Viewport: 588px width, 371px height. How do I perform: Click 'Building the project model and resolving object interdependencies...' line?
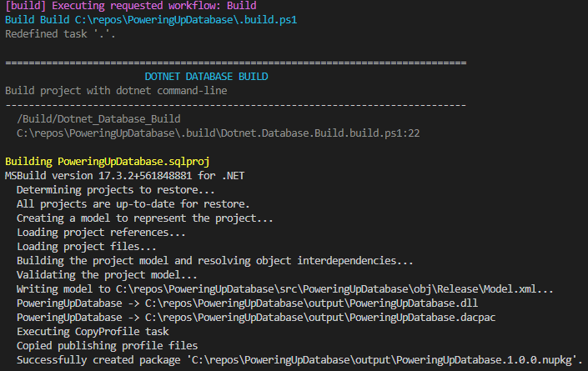click(215, 261)
